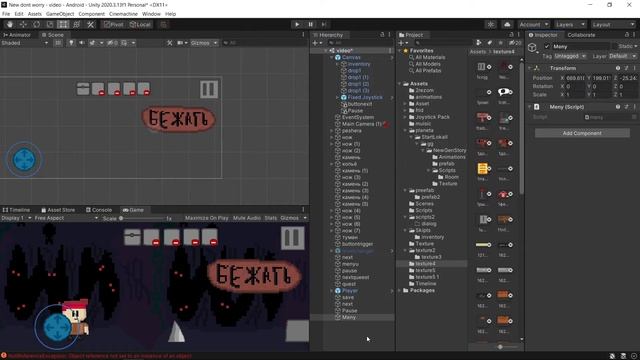The width and height of the screenshot is (640, 360).
Task: Click the Add Component button
Action: (582, 133)
